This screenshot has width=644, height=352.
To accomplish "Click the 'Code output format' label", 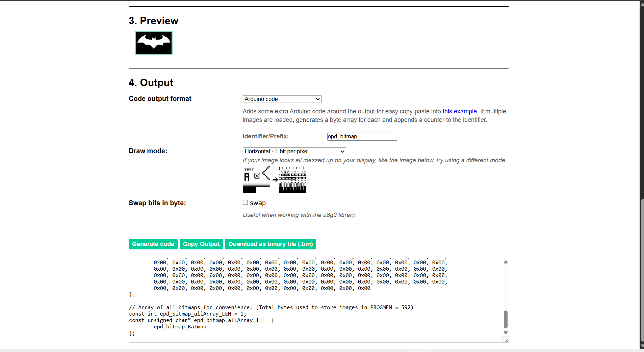I will tap(160, 99).
